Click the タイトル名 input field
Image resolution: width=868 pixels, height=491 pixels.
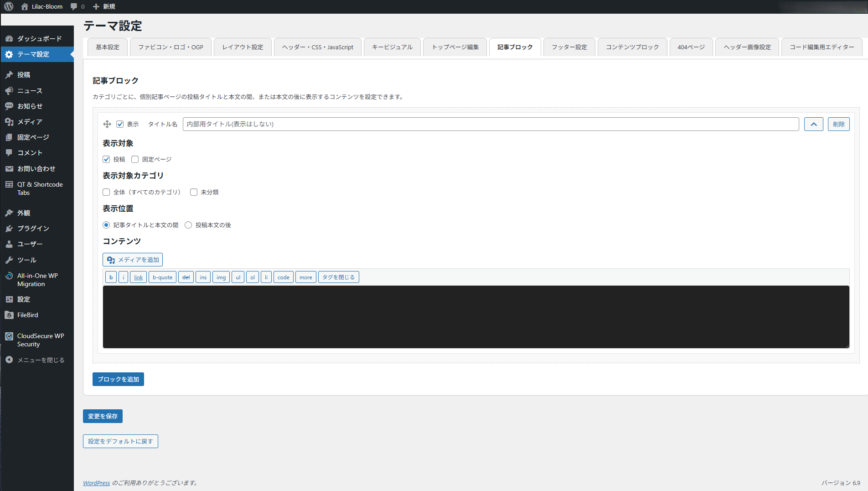[x=491, y=124]
